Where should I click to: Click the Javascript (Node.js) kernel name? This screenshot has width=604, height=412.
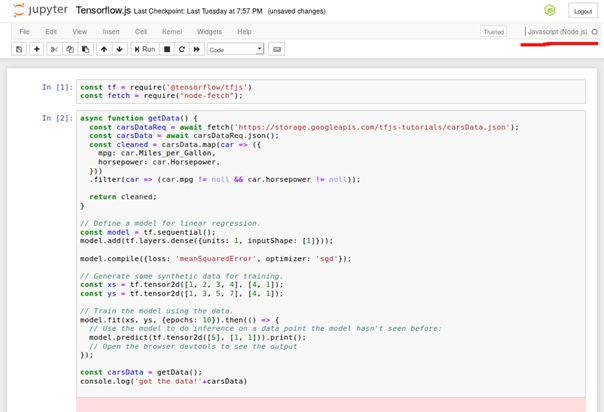coord(557,32)
